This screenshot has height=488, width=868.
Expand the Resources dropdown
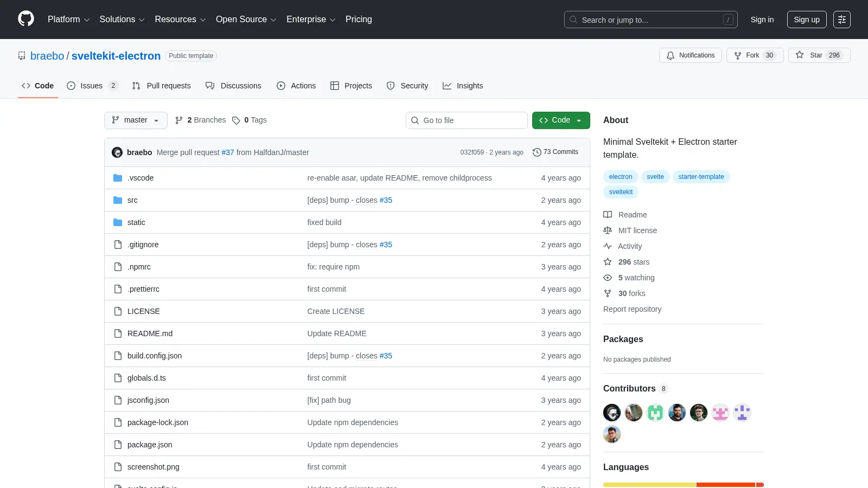[180, 20]
